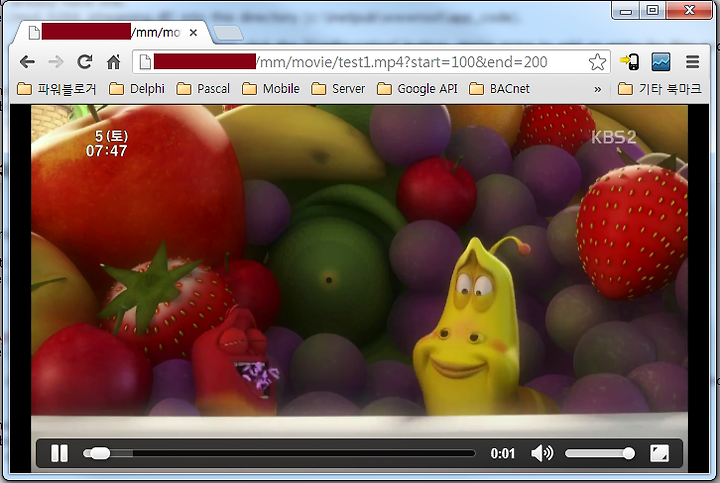This screenshot has width=720, height=483.
Task: Click the send-to-mobile extension icon
Action: click(x=630, y=62)
